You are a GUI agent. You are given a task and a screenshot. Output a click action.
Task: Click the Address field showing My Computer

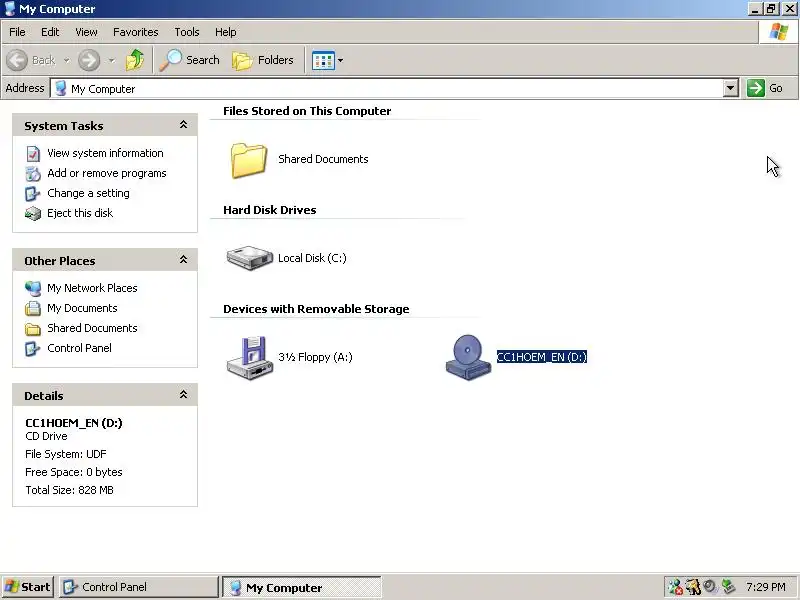coord(388,88)
